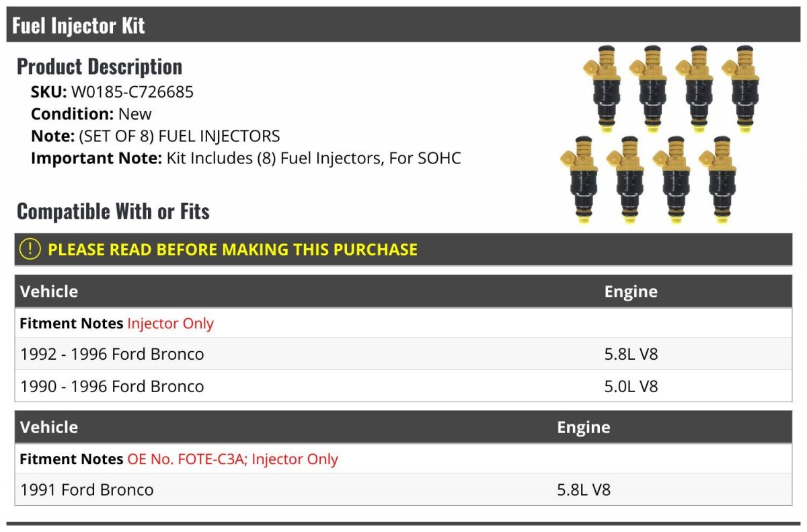Click the Compatible With or Fits heading
This screenshot has height=532, width=807.
click(113, 211)
